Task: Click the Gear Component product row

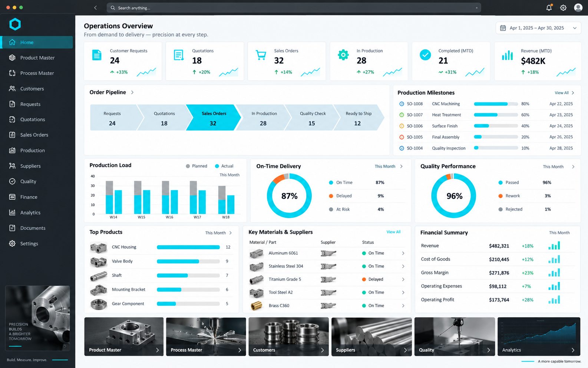Action: coord(161,304)
